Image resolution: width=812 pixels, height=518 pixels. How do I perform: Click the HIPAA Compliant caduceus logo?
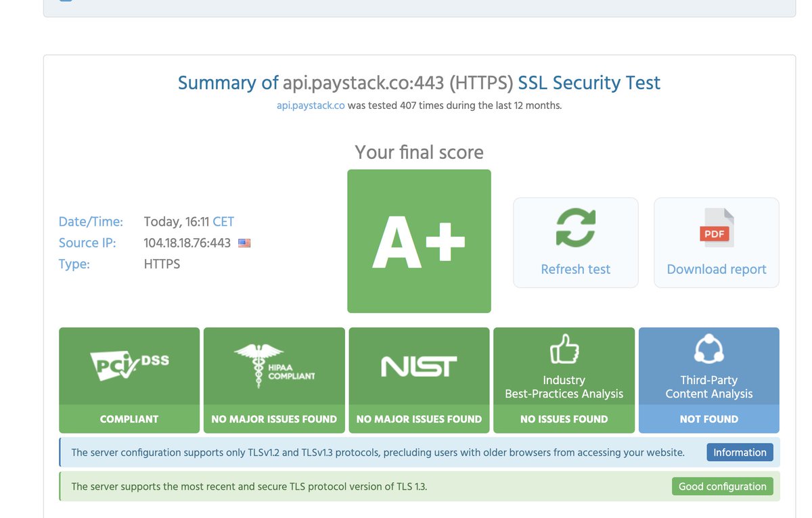[274, 366]
